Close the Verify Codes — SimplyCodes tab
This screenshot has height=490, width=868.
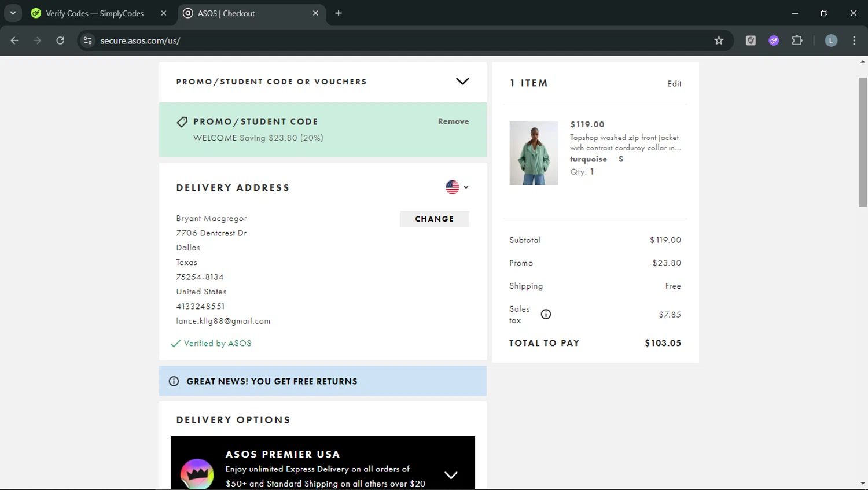[x=164, y=13]
